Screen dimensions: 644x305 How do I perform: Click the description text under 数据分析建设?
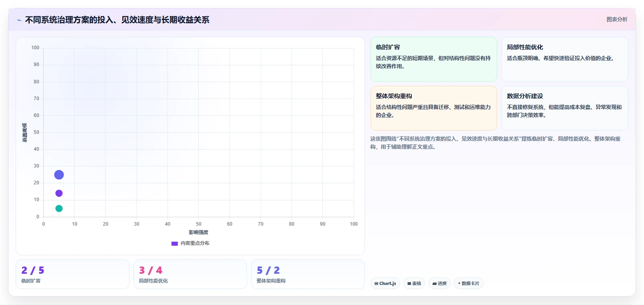564,111
